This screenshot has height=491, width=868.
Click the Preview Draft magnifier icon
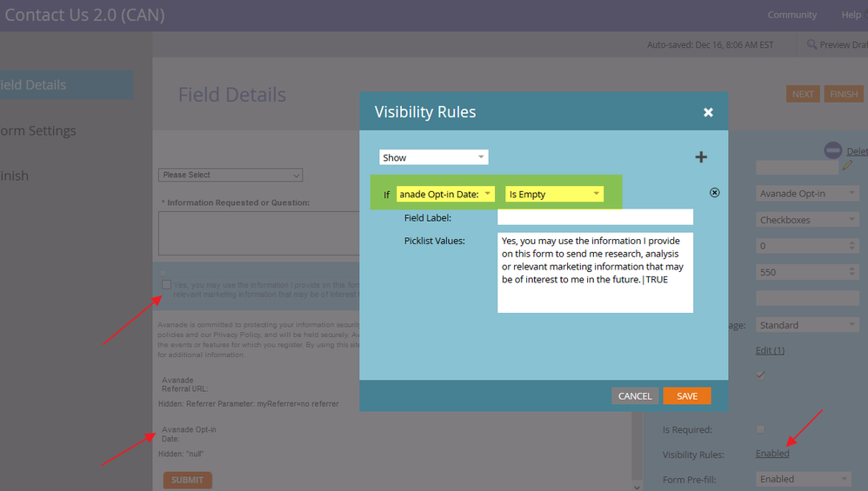(x=811, y=44)
